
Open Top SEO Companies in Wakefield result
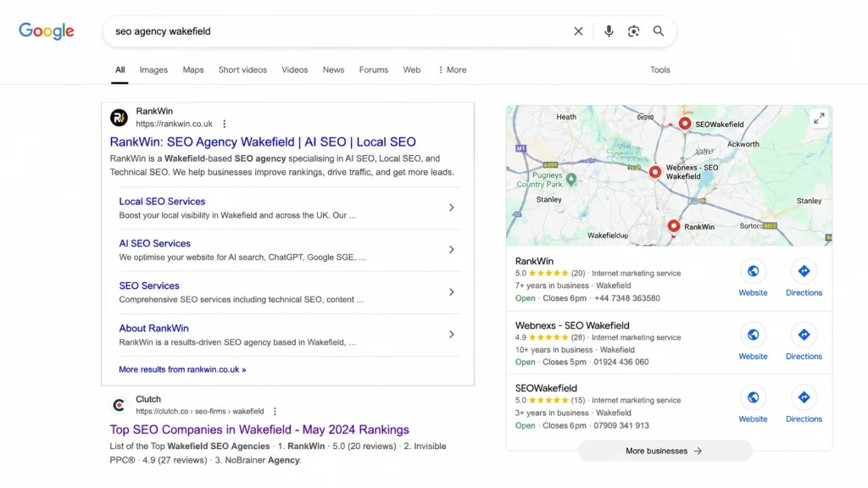(x=259, y=430)
